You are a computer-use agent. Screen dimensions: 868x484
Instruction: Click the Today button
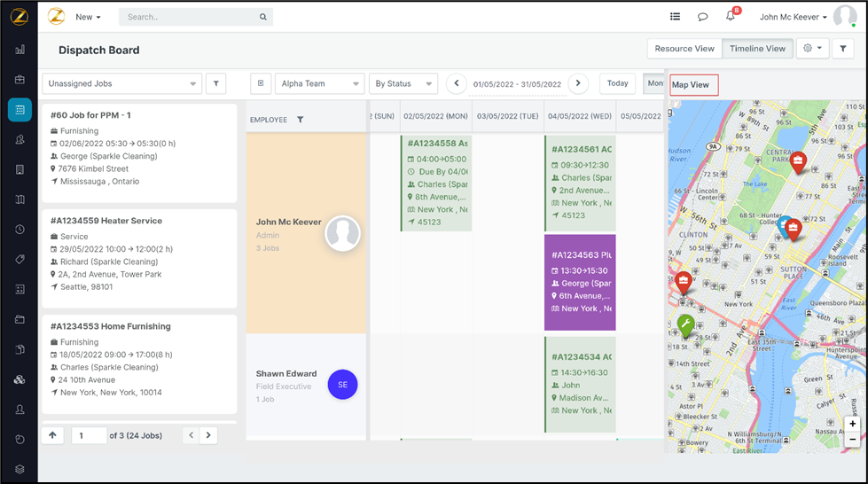tap(617, 83)
